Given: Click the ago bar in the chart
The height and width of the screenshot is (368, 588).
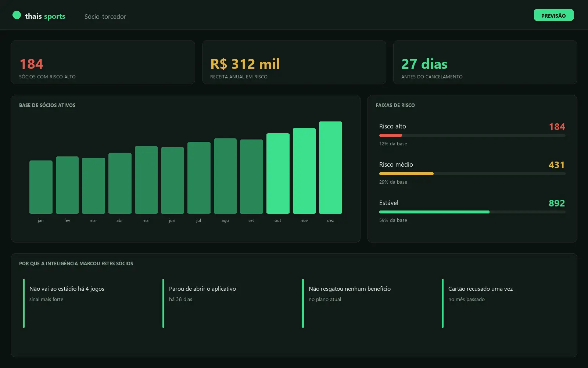Looking at the screenshot, I should tap(225, 176).
